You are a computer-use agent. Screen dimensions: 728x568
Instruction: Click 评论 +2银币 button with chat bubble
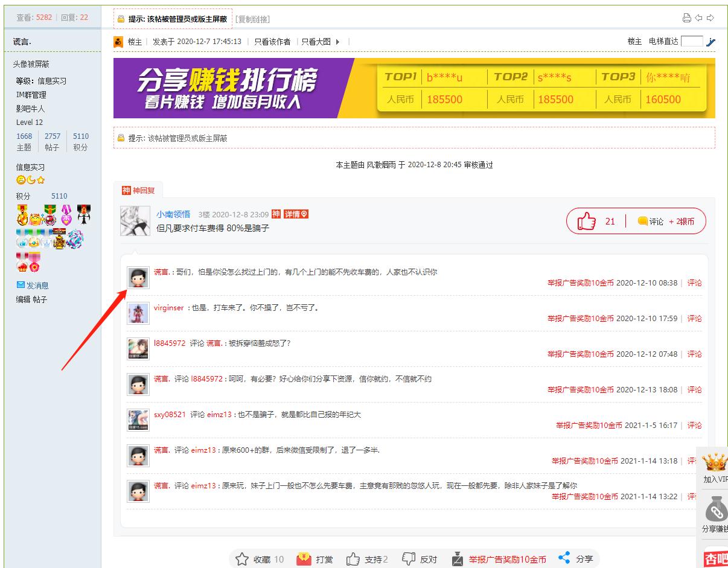[666, 222]
